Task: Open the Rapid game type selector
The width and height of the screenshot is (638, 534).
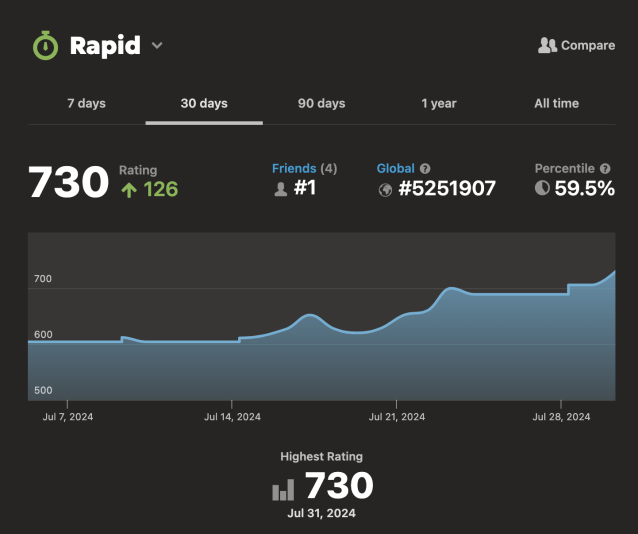Action: tap(104, 46)
